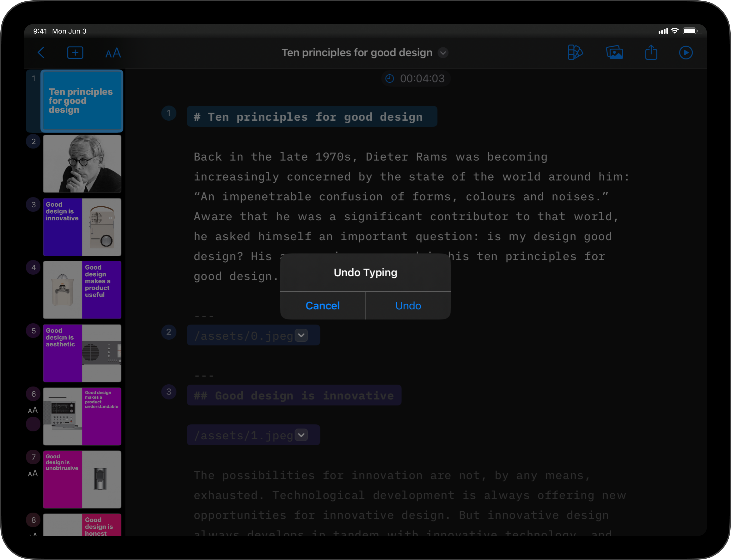Image resolution: width=731 pixels, height=560 pixels.
Task: Click the presentation play button
Action: 686,52
